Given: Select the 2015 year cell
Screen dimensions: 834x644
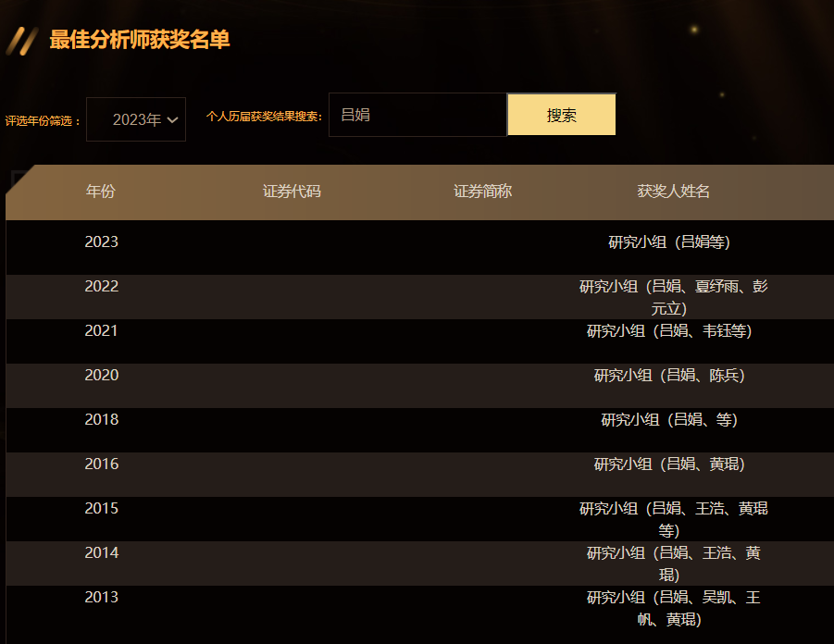Looking at the screenshot, I should click(x=101, y=508).
